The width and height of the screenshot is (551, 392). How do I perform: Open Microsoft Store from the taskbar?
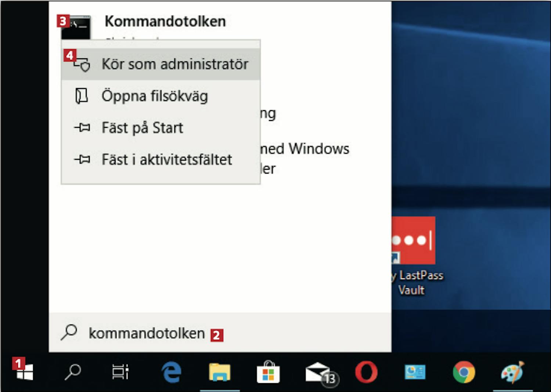pyautogui.click(x=269, y=372)
